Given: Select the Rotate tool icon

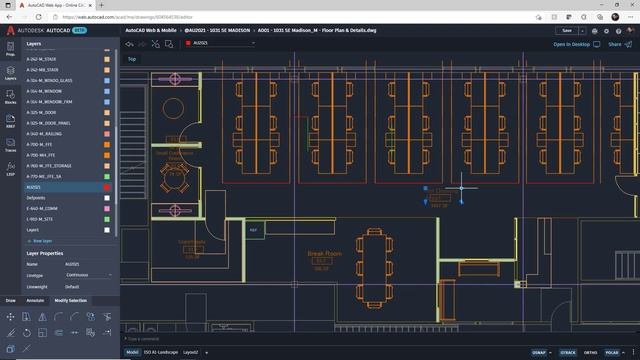Looking at the screenshot, I should (26, 333).
